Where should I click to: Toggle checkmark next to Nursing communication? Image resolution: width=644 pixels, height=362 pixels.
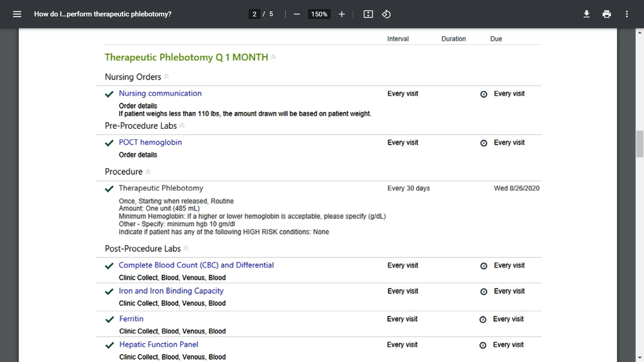[109, 94]
